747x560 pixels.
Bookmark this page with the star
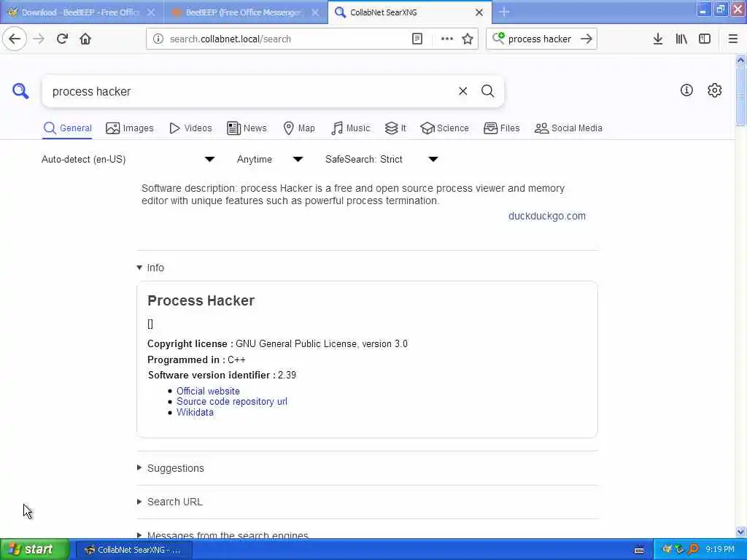tap(468, 39)
